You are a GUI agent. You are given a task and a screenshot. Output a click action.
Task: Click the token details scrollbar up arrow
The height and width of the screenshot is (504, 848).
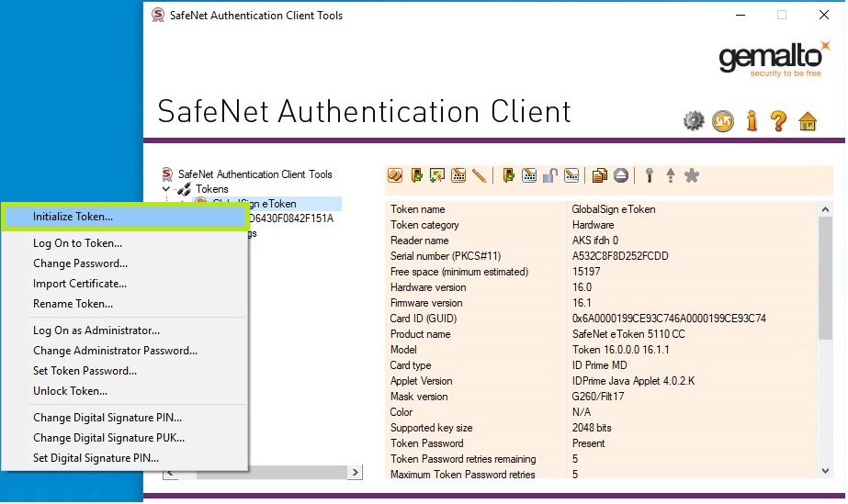(825, 209)
